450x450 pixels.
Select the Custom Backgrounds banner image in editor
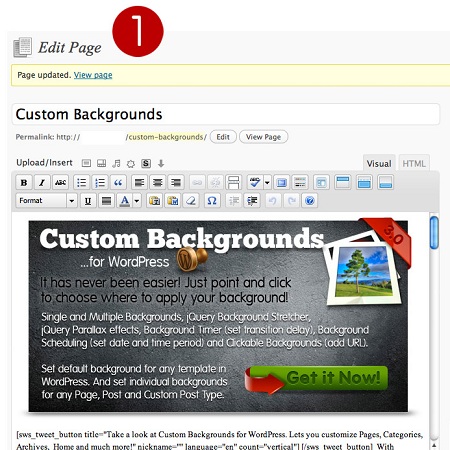click(x=218, y=316)
